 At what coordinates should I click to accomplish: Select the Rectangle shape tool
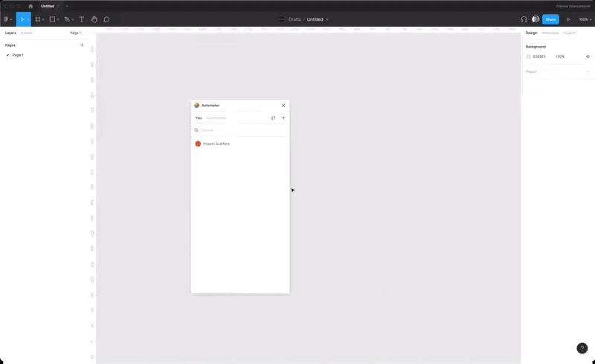tap(52, 19)
